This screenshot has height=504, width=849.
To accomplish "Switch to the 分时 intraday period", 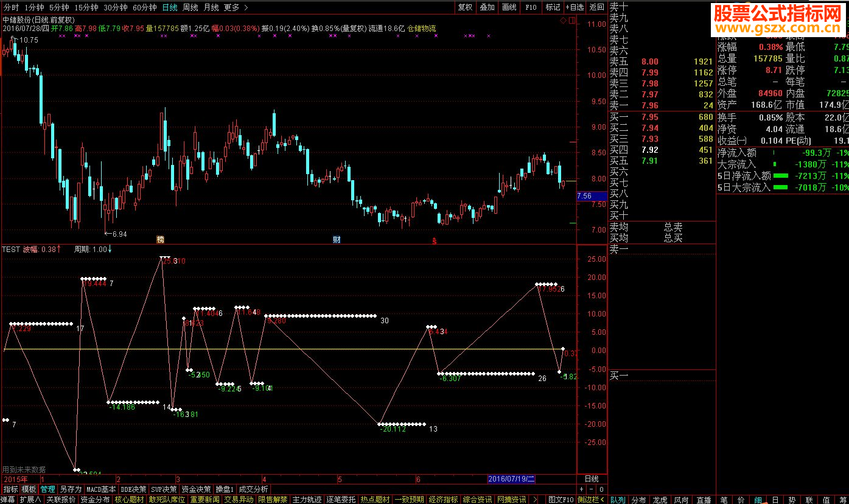I will pos(11,7).
